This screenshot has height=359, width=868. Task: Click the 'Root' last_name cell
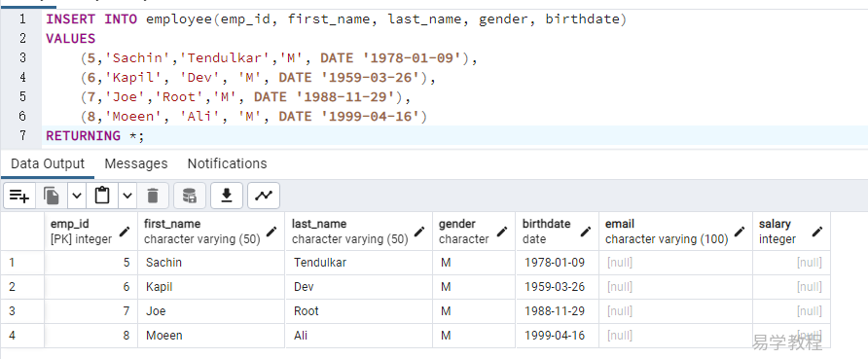pos(359,311)
